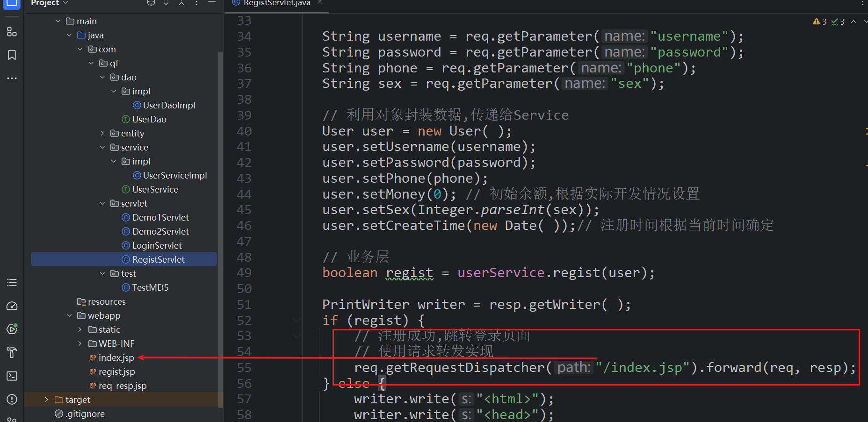868x422 pixels.
Task: Open the Terminal tool window icon
Action: [12, 376]
